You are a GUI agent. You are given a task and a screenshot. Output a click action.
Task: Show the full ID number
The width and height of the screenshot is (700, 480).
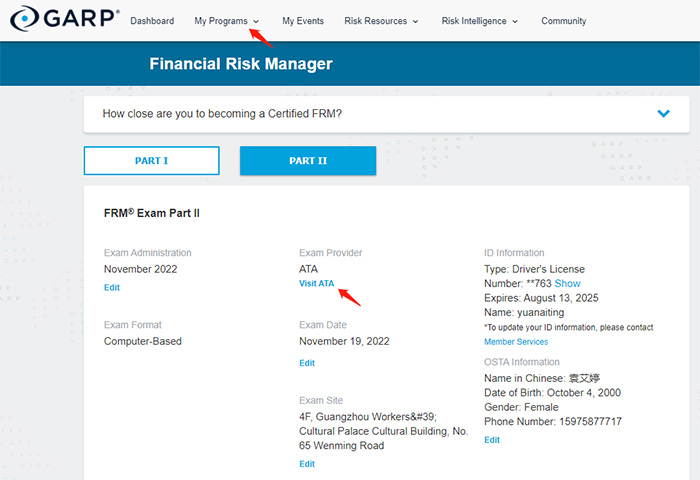(567, 284)
